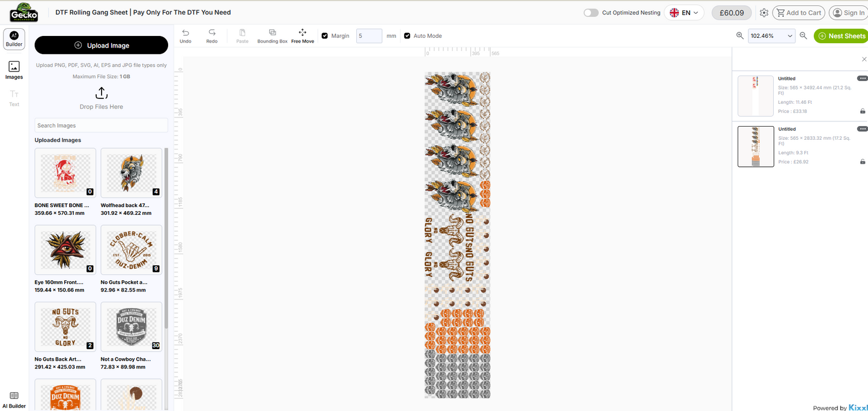Click Add to Cart button
868x411 pixels.
[798, 13]
